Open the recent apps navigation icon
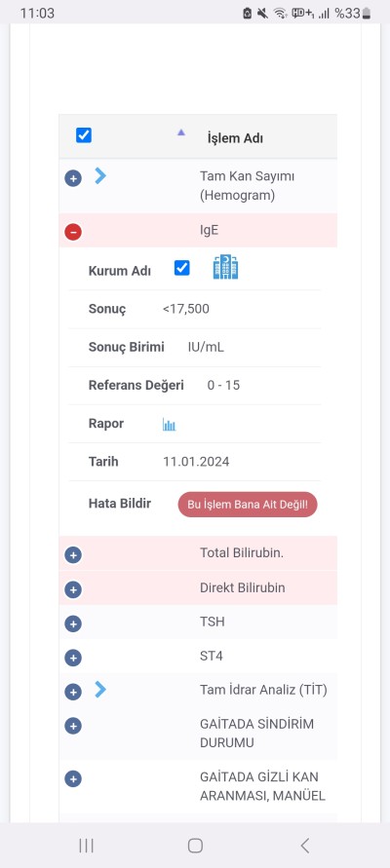Image resolution: width=390 pixels, height=868 pixels. pos(86,846)
